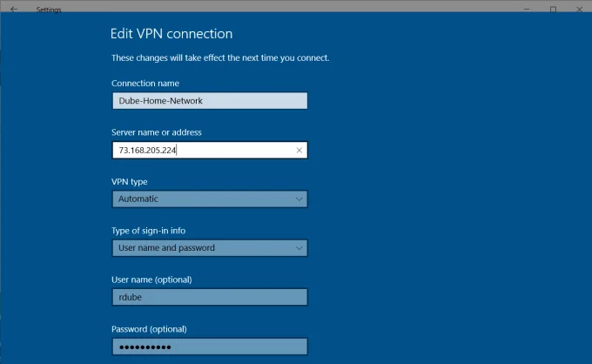Maximize the Settings window
The height and width of the screenshot is (364, 592).
tap(553, 9)
